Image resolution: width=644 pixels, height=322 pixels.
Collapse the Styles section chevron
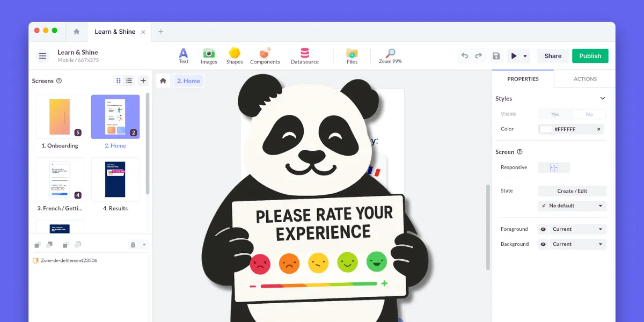click(602, 99)
